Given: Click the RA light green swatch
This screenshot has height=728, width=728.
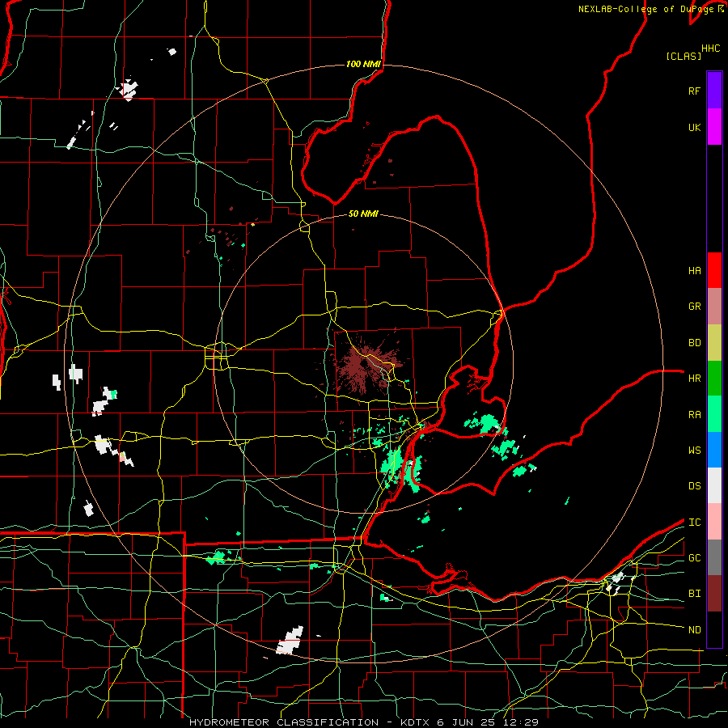Looking at the screenshot, I should click(714, 414).
